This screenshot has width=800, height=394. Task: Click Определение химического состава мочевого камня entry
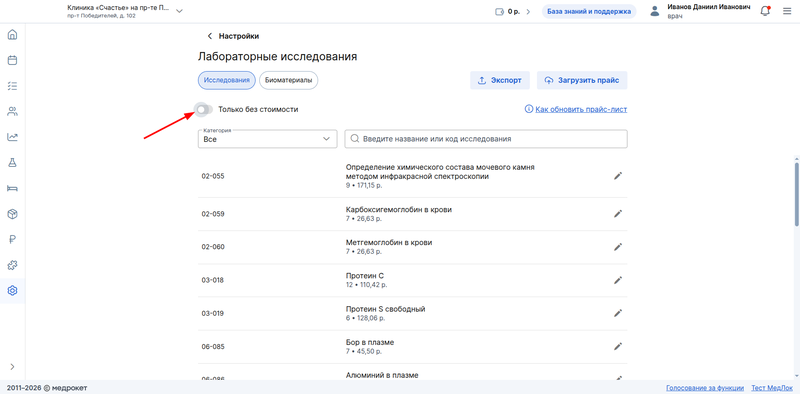pos(440,172)
